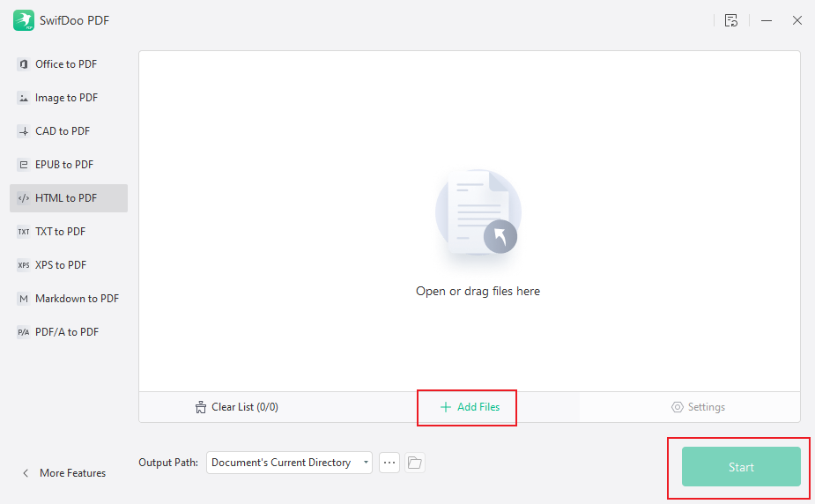Click the document drop-zone illustration

(478, 214)
